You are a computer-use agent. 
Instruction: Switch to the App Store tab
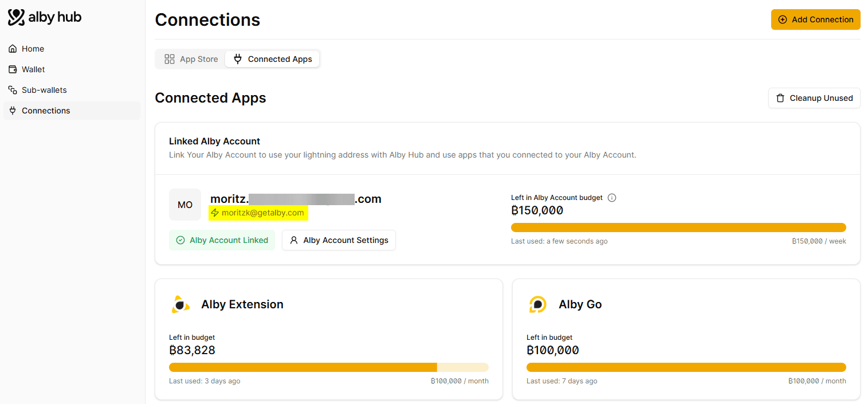191,59
